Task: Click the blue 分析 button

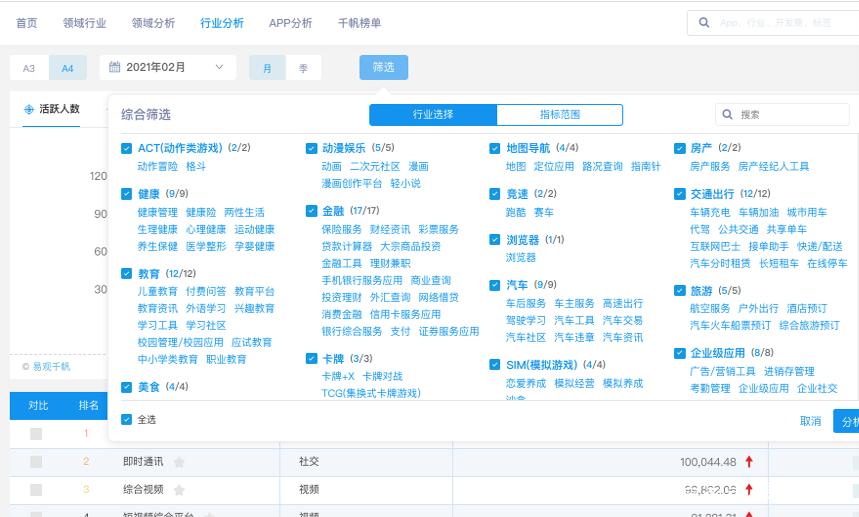Action: pos(846,421)
